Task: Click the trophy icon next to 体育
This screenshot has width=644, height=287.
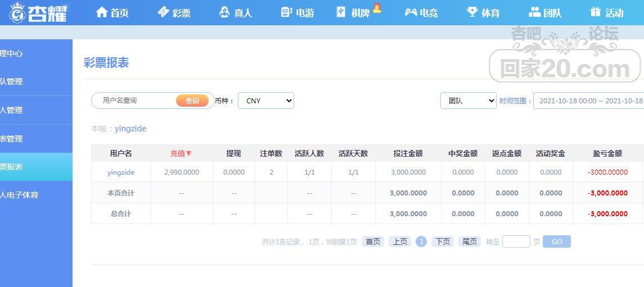Action: point(472,12)
